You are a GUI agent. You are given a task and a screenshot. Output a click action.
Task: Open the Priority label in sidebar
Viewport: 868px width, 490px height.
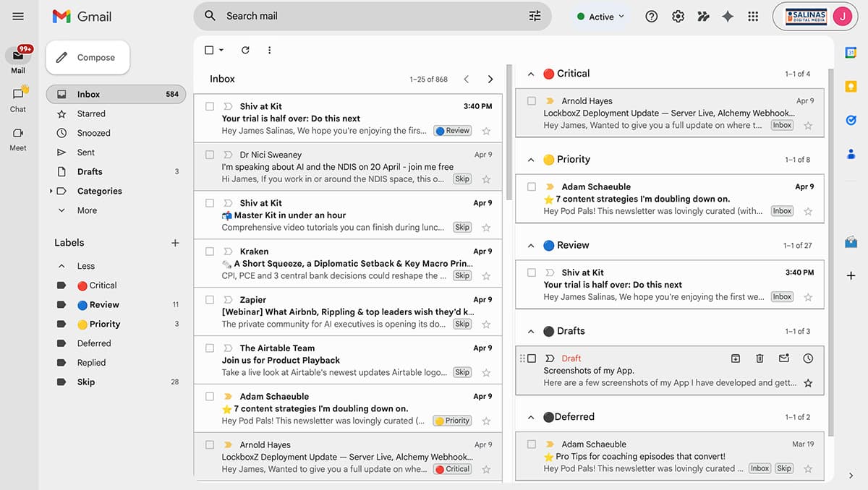pyautogui.click(x=116, y=324)
